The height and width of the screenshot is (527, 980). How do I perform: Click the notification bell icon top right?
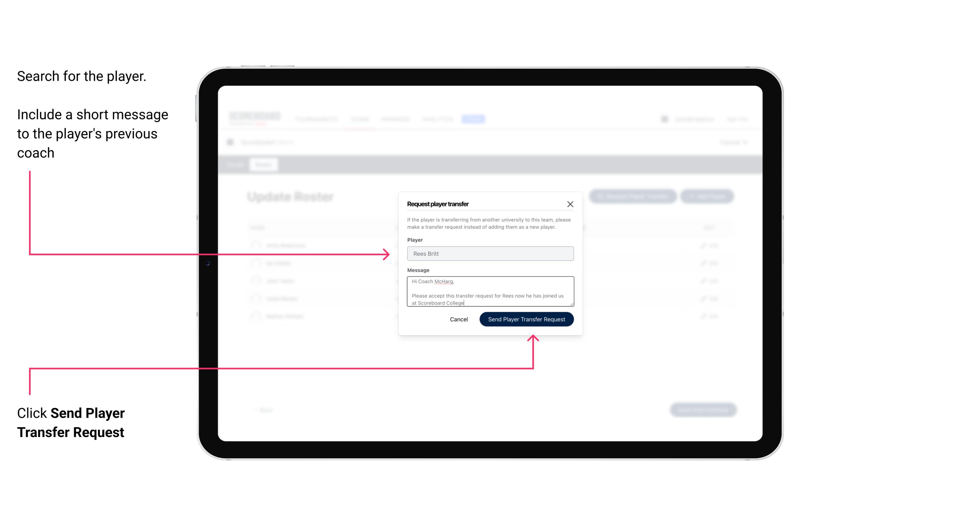click(664, 119)
